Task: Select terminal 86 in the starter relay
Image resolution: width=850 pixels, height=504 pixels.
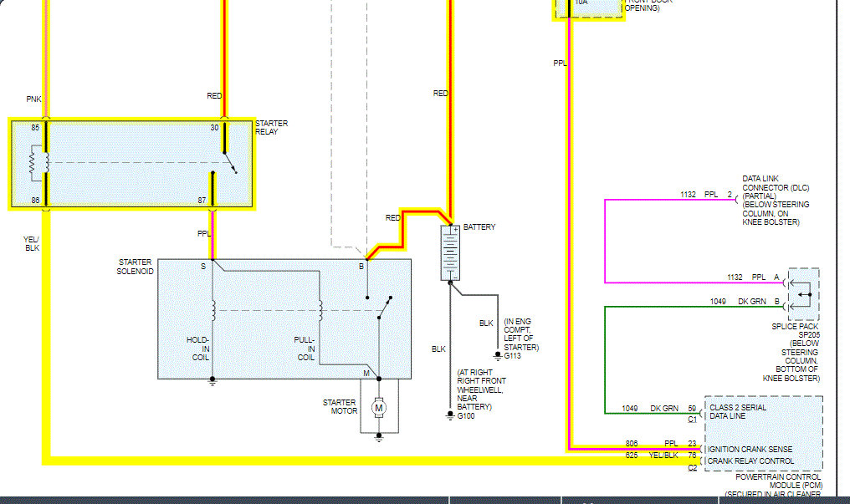Action: tap(35, 201)
